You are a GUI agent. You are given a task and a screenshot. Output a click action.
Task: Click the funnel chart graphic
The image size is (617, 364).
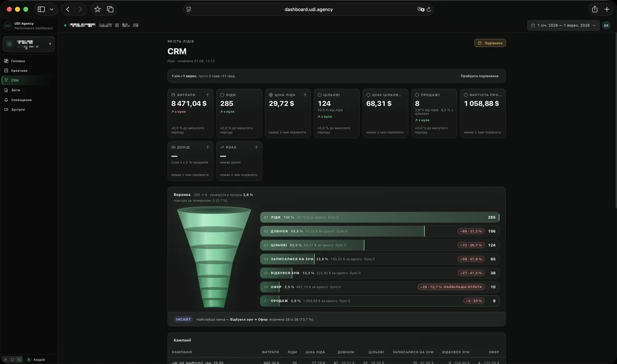click(x=214, y=257)
